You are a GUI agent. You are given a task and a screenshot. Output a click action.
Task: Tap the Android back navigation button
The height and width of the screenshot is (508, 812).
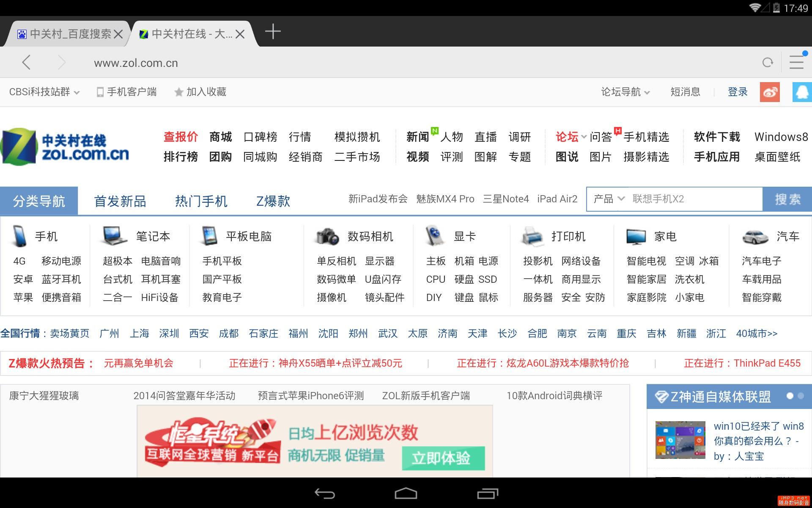tap(325, 493)
